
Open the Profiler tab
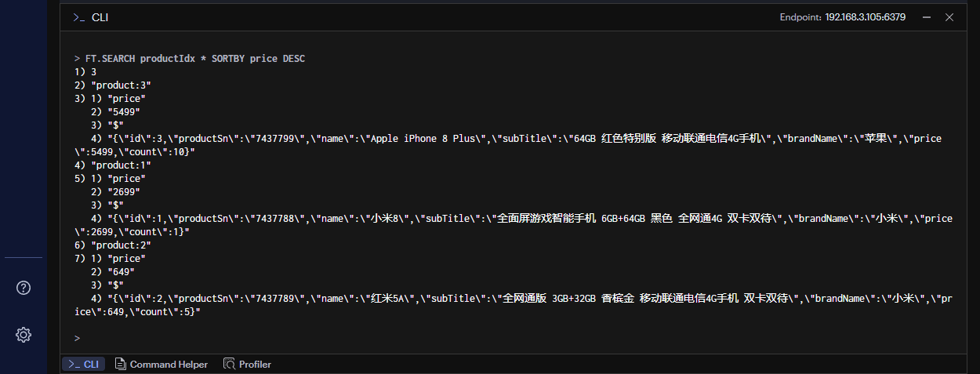pos(255,364)
